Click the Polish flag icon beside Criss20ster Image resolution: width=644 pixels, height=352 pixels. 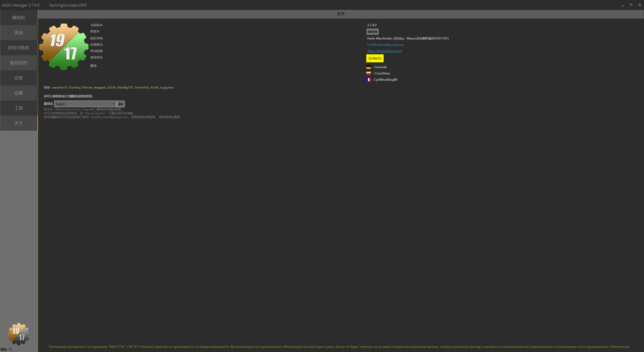[369, 73]
